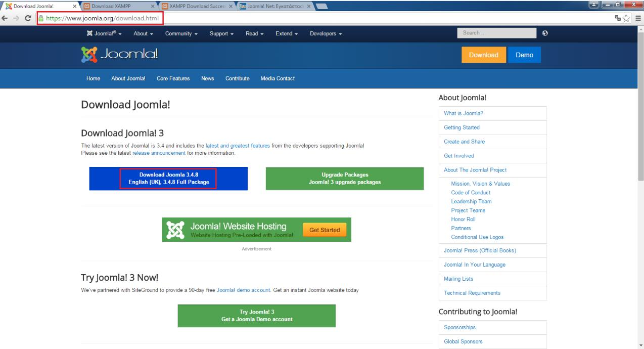The image size is (644, 349).
Task: Open Chrome hamburger menu
Action: tap(638, 19)
